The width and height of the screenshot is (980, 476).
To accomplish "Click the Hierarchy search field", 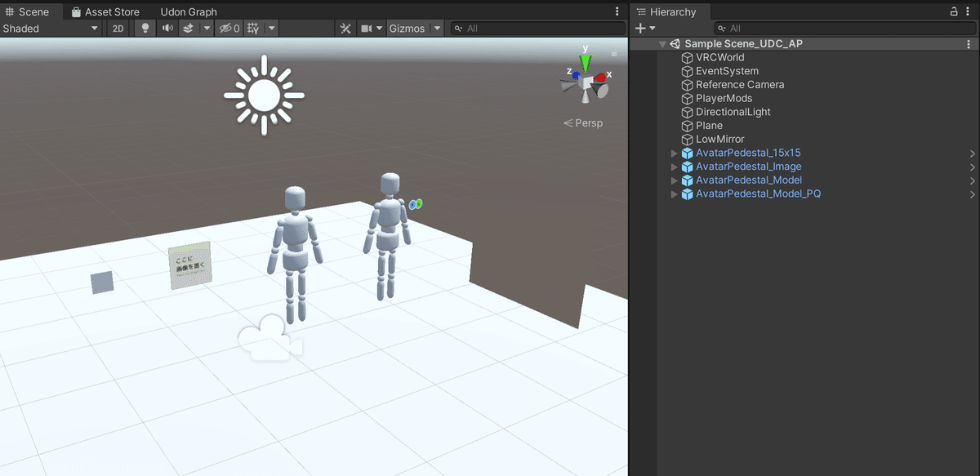I will click(x=844, y=28).
